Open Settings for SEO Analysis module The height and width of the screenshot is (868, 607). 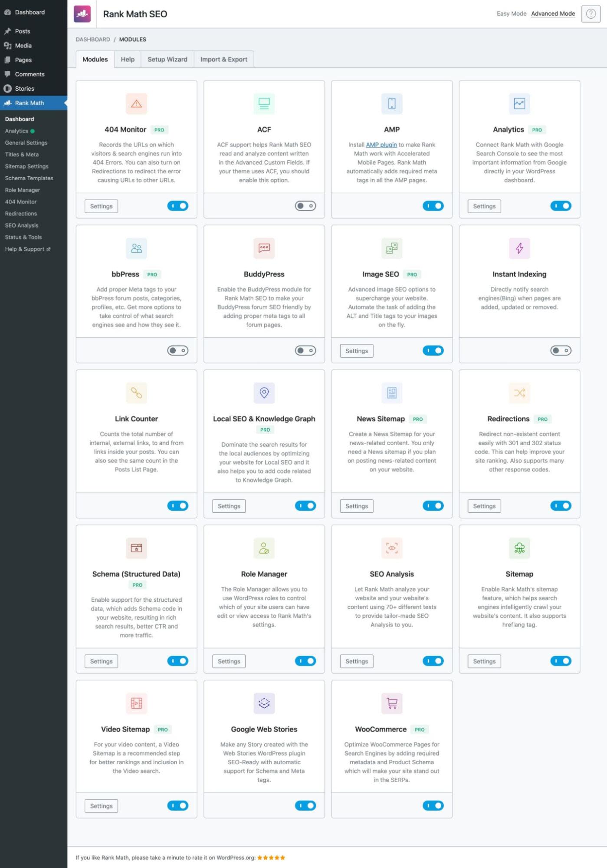pyautogui.click(x=356, y=661)
